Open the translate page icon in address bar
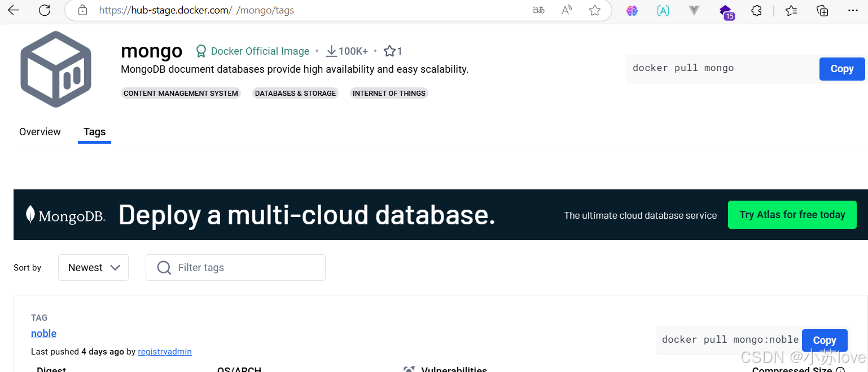This screenshot has width=868, height=372. point(538,10)
